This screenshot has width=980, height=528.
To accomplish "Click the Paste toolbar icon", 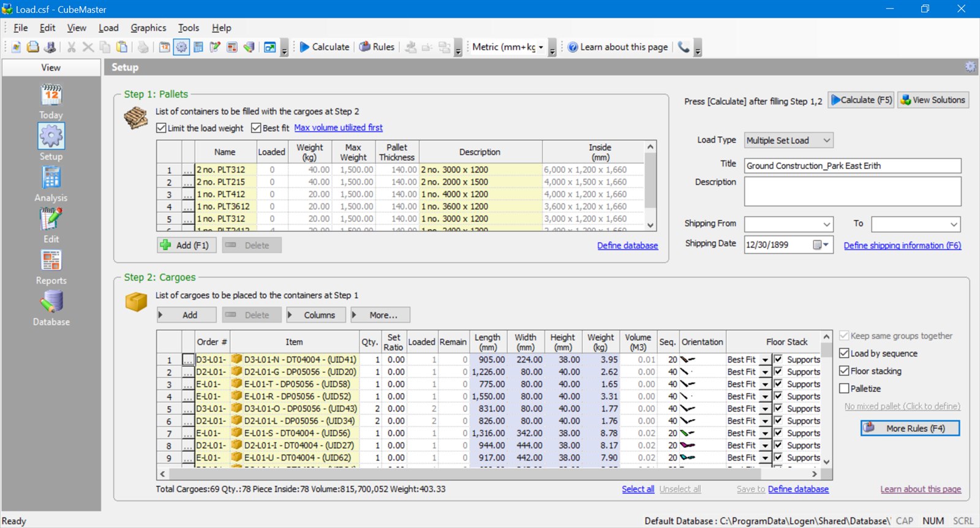I will [x=122, y=47].
